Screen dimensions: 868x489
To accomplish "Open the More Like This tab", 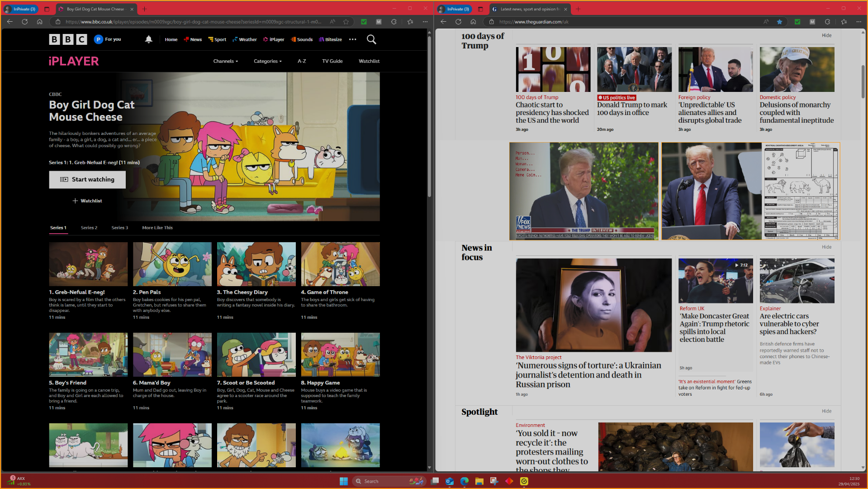I will click(157, 228).
